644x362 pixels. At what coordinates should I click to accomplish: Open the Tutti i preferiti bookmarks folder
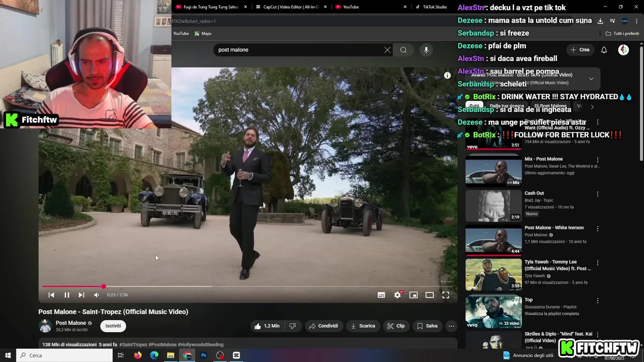pyautogui.click(x=622, y=33)
